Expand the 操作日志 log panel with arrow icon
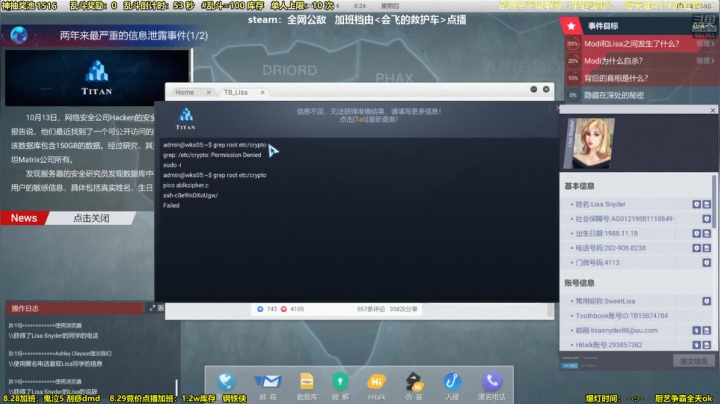The image size is (720, 404). click(x=152, y=308)
